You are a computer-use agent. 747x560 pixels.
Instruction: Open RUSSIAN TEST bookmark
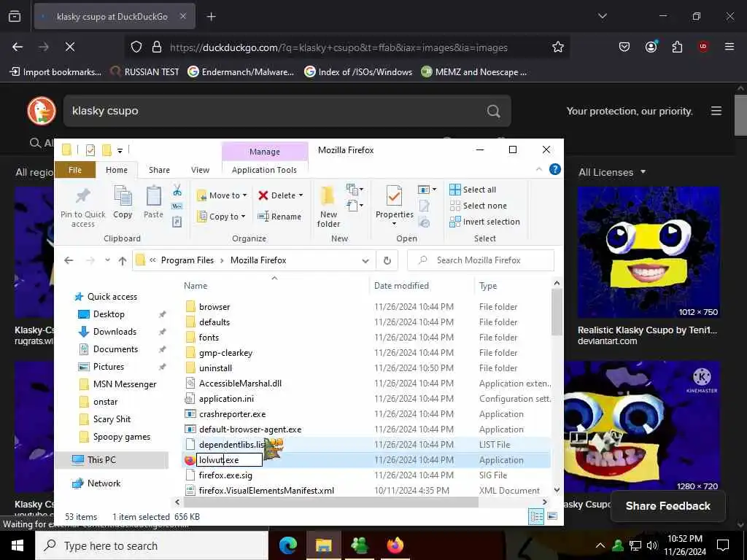(x=145, y=72)
